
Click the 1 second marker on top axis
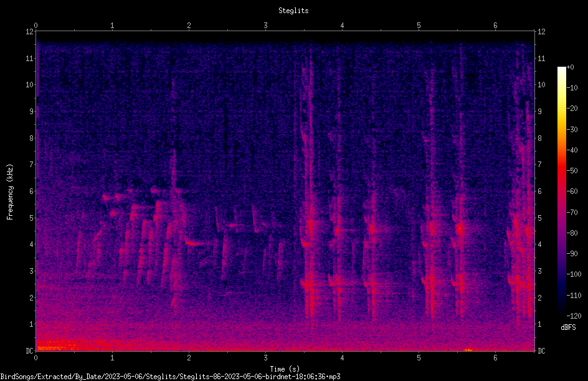coord(112,25)
